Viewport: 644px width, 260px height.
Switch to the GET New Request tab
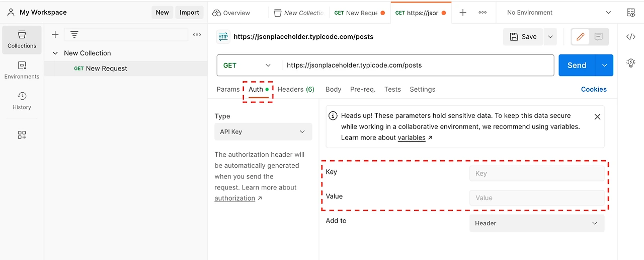(x=359, y=13)
